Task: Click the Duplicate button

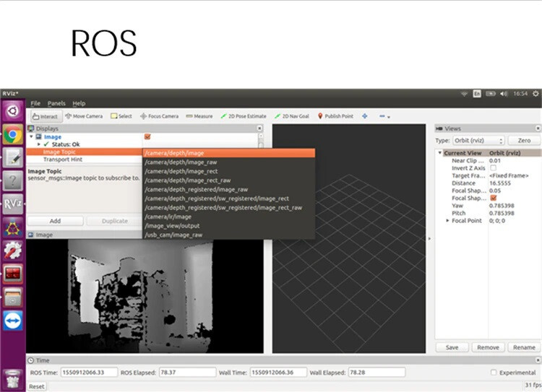Action: tap(115, 221)
